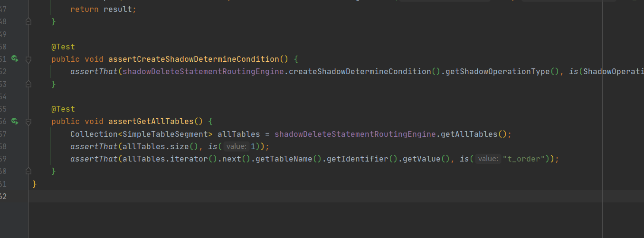Image resolution: width=644 pixels, height=238 pixels.
Task: Click the getShadowOperationType() call
Action: 502,72
